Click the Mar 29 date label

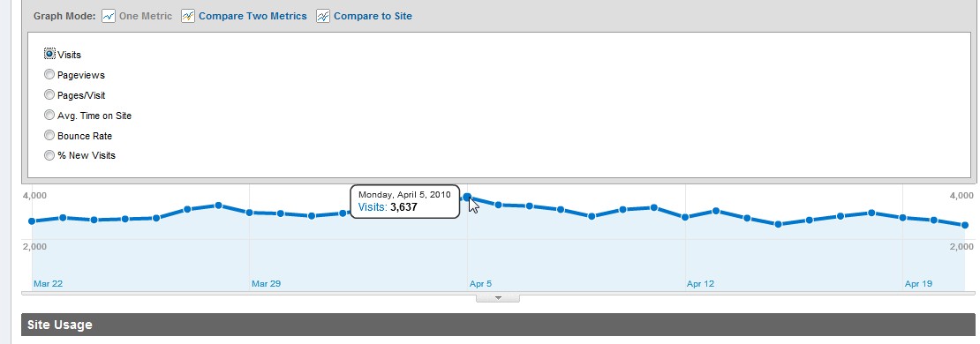(267, 283)
